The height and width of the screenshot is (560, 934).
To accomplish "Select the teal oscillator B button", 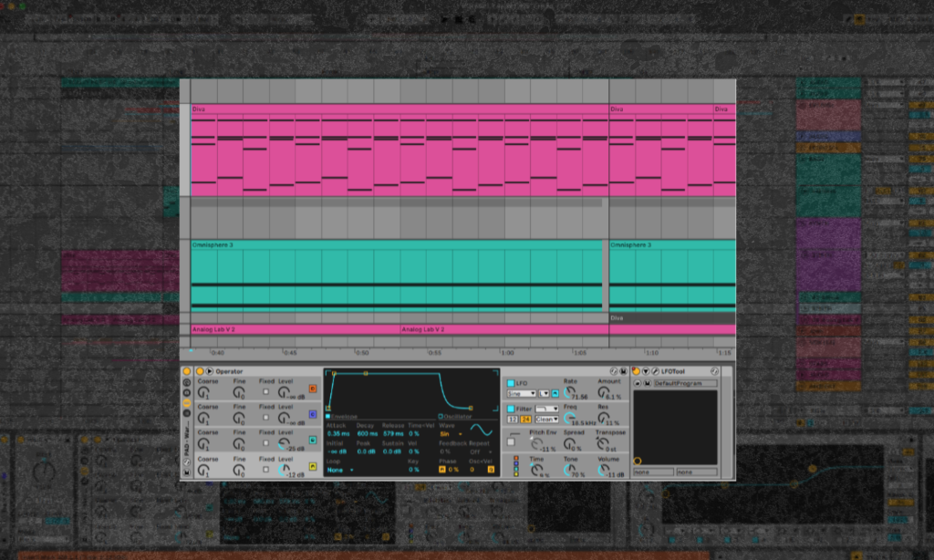I will click(x=313, y=441).
